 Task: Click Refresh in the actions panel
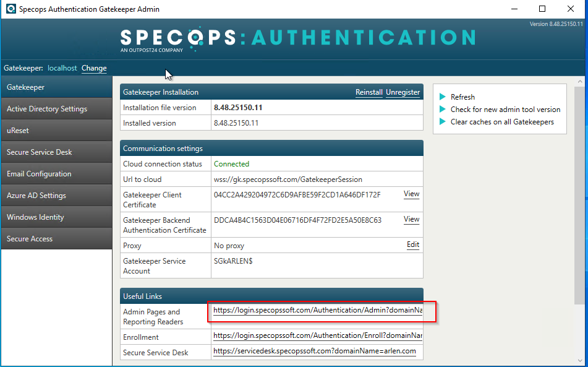(462, 97)
